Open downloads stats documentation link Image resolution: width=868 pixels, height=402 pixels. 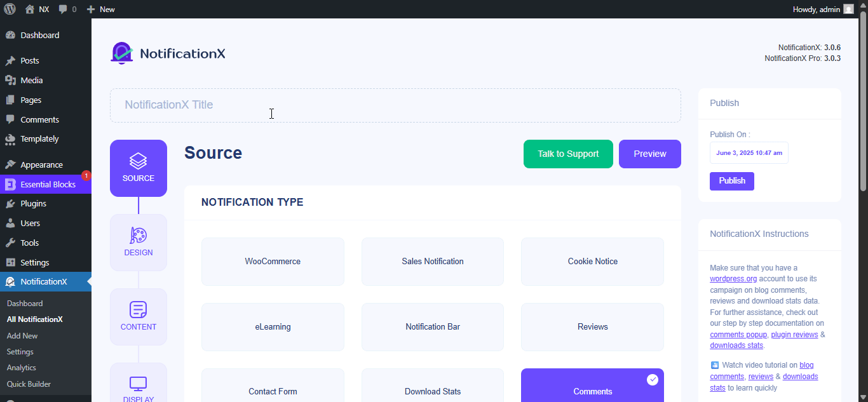click(x=736, y=346)
